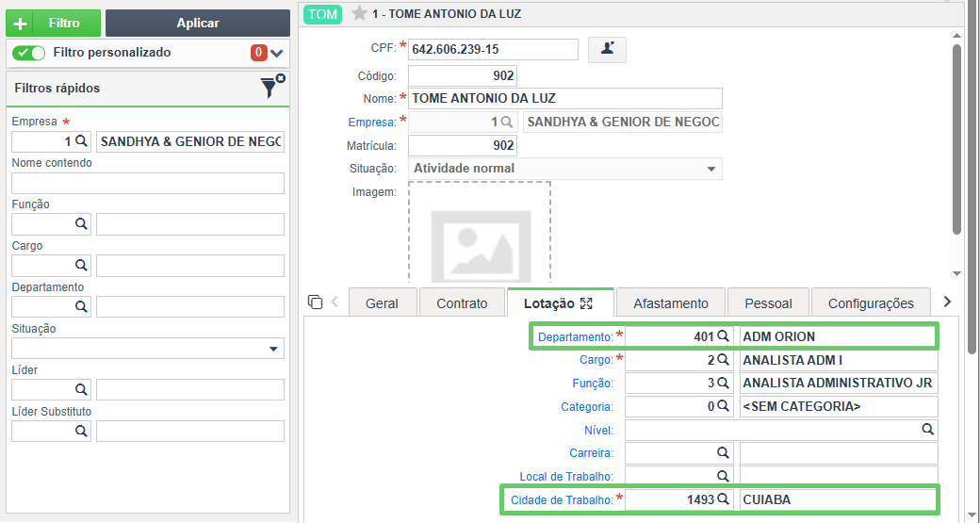Click the expand icon on the Lotação tab

point(585,303)
